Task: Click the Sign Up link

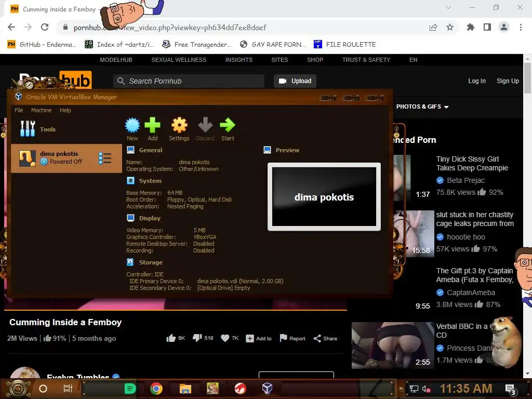Action: click(x=508, y=81)
